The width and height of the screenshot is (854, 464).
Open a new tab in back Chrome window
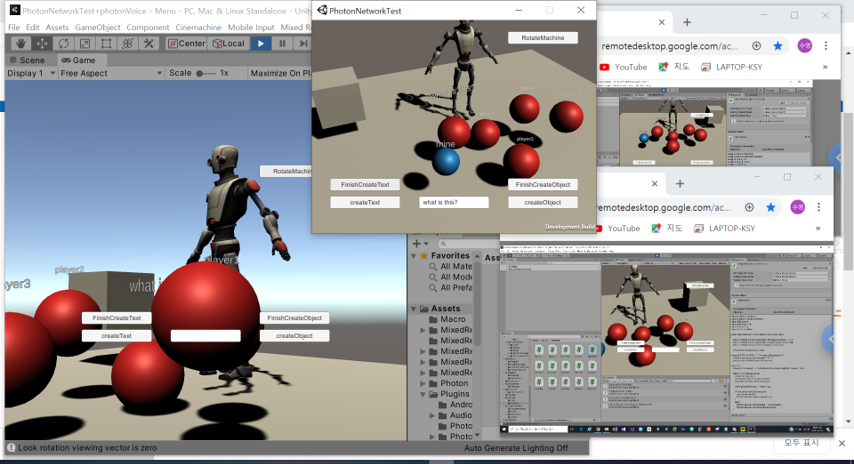[687, 22]
